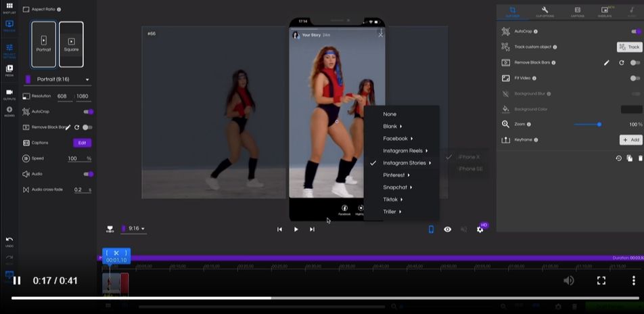Pause the video playback
The height and width of the screenshot is (314, 644).
tap(17, 281)
